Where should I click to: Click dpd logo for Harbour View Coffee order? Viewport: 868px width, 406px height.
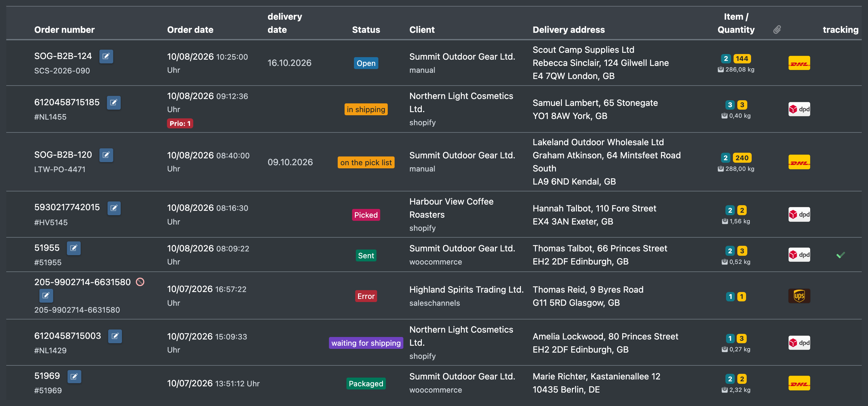(x=799, y=215)
